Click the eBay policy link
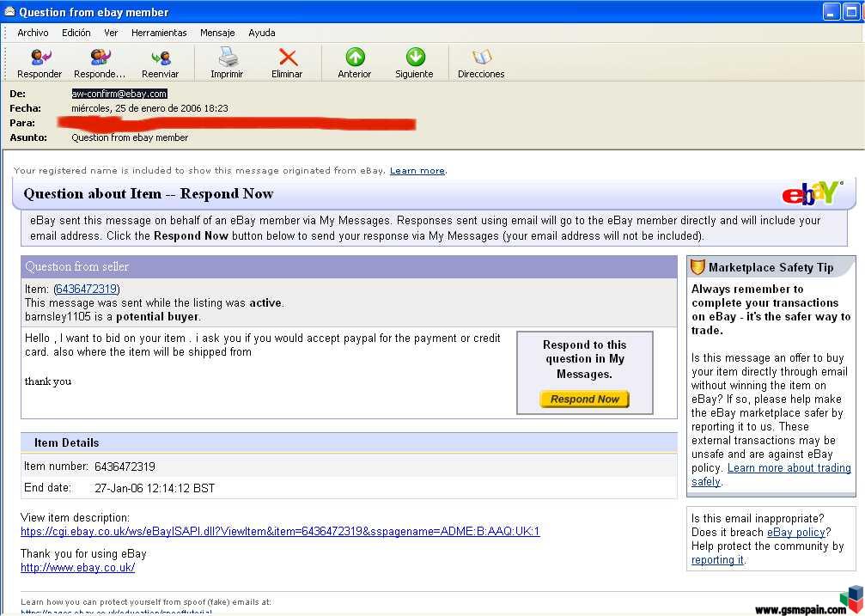Viewport: 865px width, 616px height. tap(796, 532)
